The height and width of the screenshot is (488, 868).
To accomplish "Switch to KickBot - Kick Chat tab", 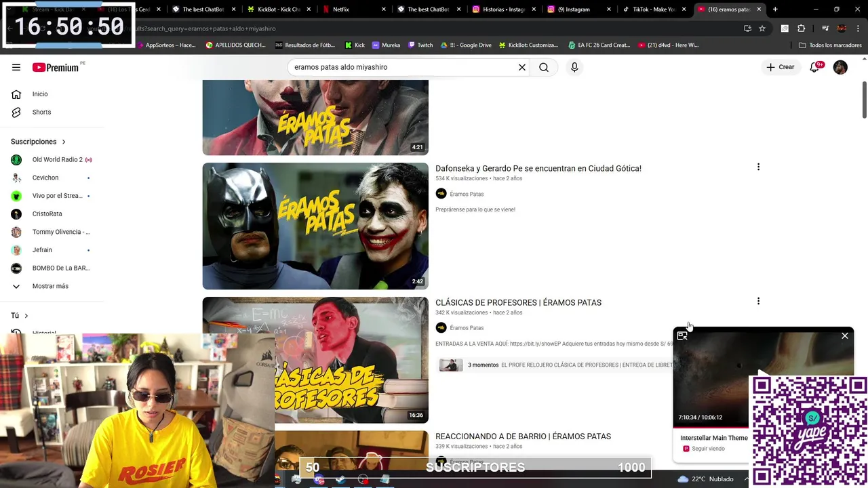I will [x=278, y=9].
